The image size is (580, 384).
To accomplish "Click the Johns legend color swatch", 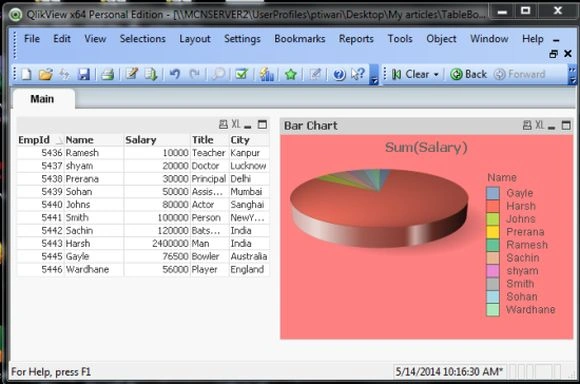I will pos(493,219).
